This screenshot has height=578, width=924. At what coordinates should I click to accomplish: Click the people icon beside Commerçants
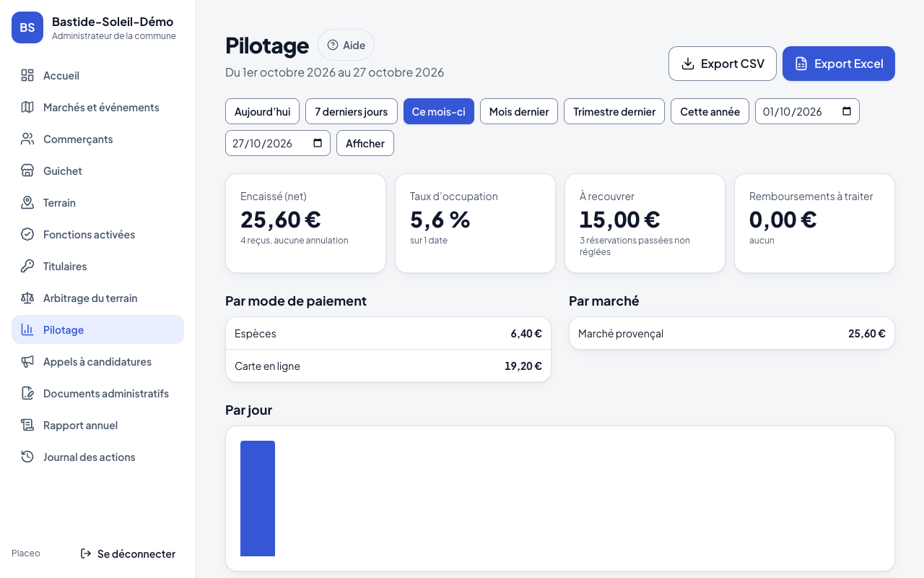point(27,139)
